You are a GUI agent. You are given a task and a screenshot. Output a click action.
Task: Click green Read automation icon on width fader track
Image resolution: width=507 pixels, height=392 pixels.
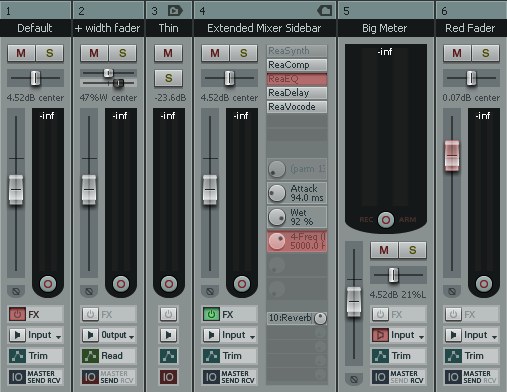90,356
